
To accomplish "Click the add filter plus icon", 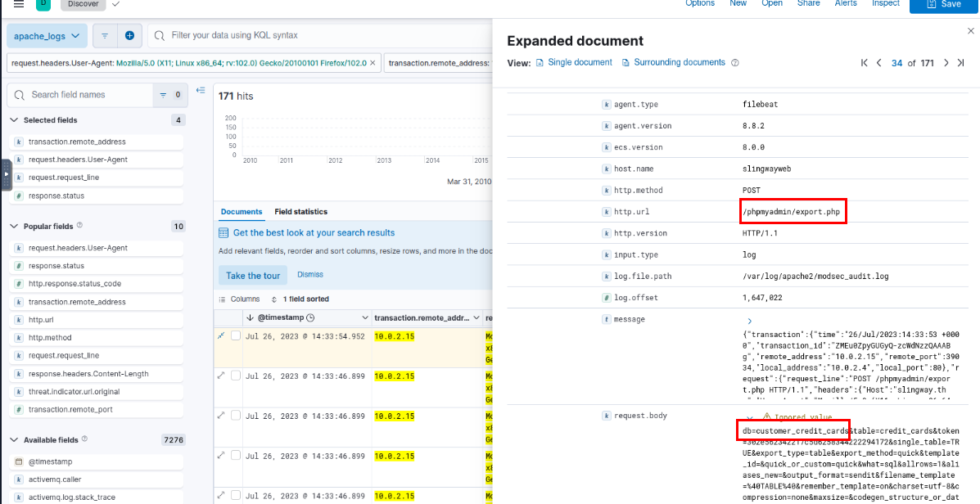I will (x=129, y=36).
